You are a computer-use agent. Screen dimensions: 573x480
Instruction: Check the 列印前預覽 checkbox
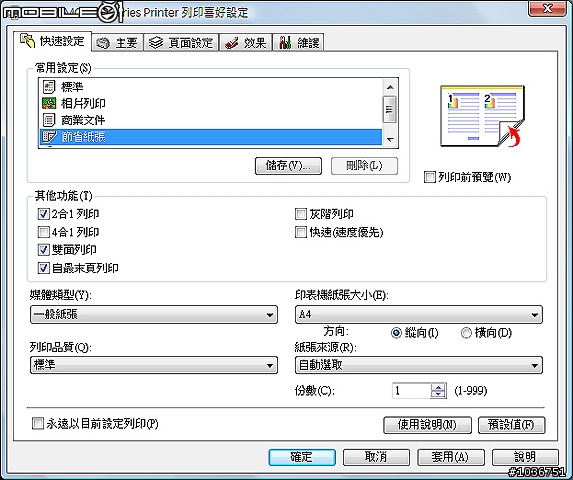click(x=430, y=177)
